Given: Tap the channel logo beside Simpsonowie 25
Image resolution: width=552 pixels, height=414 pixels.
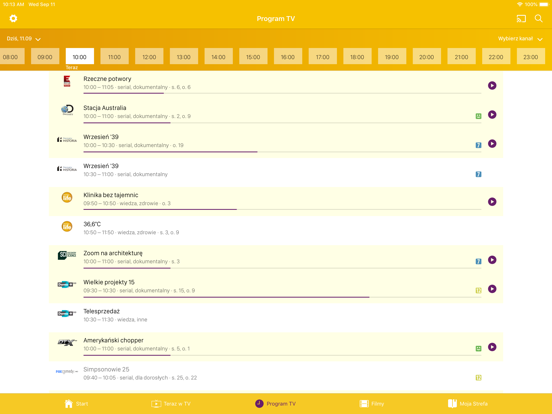Looking at the screenshot, I should pos(67,371).
